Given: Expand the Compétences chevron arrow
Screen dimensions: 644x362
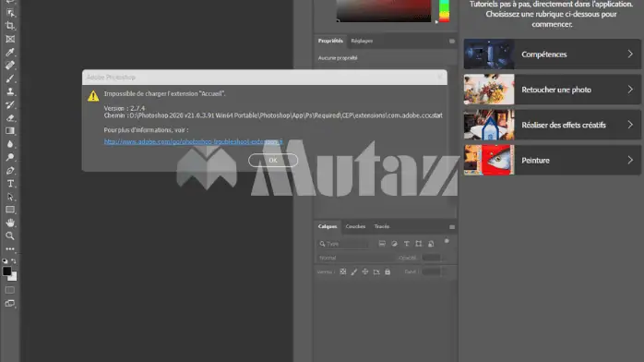Looking at the screenshot, I should click(x=630, y=54).
